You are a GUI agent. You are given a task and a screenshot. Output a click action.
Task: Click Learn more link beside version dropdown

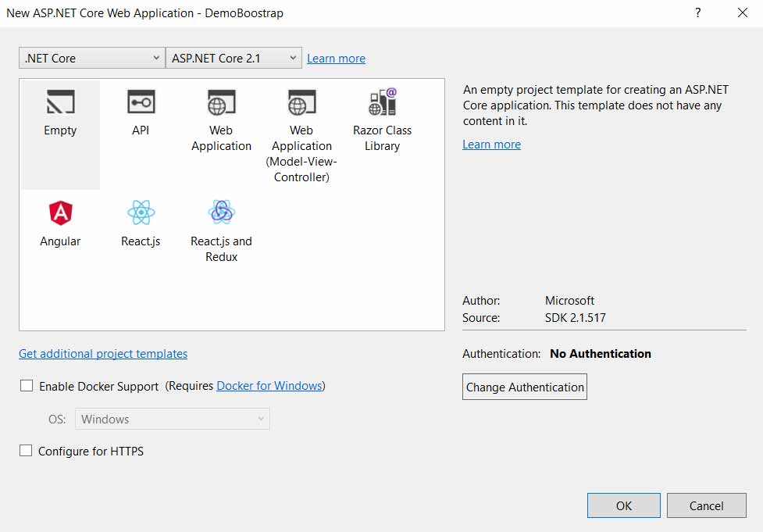click(337, 59)
